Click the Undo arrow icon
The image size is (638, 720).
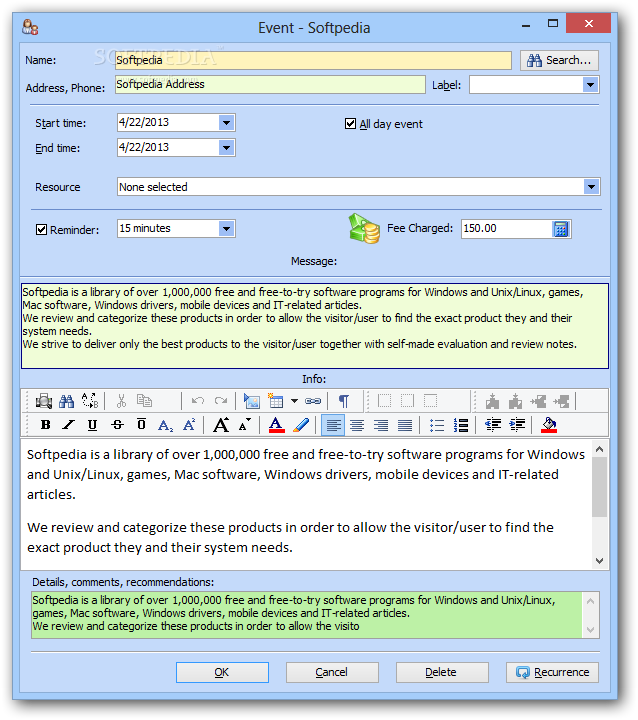pos(198,401)
